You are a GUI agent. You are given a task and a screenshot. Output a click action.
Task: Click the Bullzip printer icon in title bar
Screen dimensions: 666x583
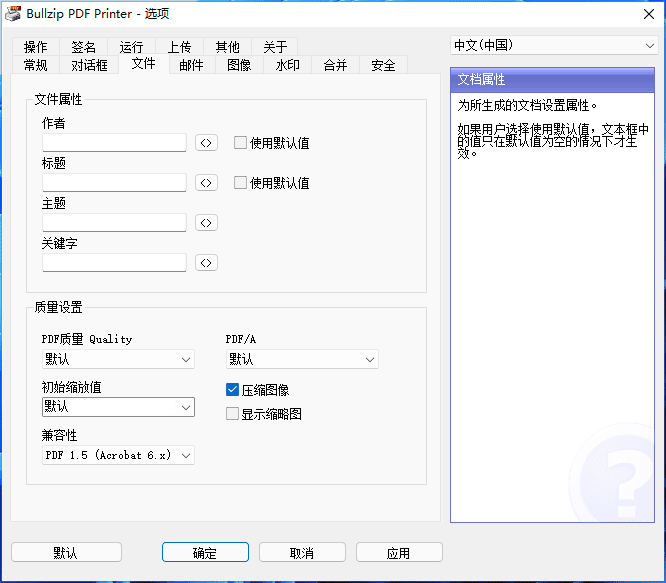click(13, 13)
